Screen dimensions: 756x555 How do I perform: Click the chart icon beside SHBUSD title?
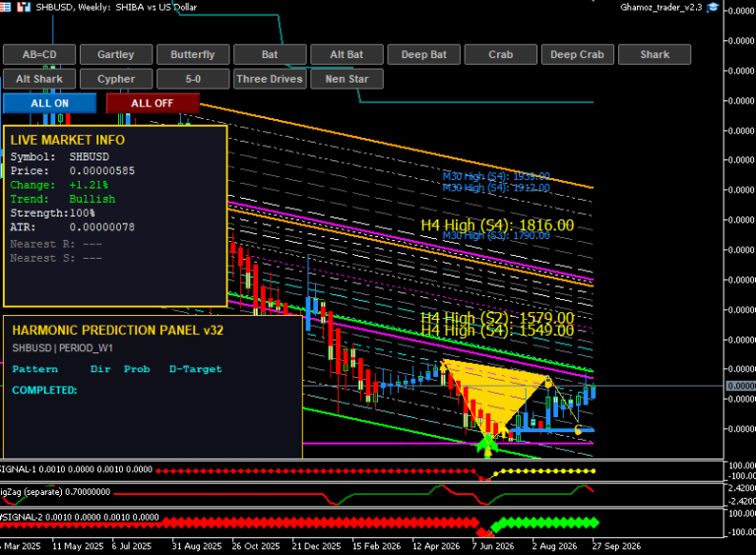[x=24, y=7]
